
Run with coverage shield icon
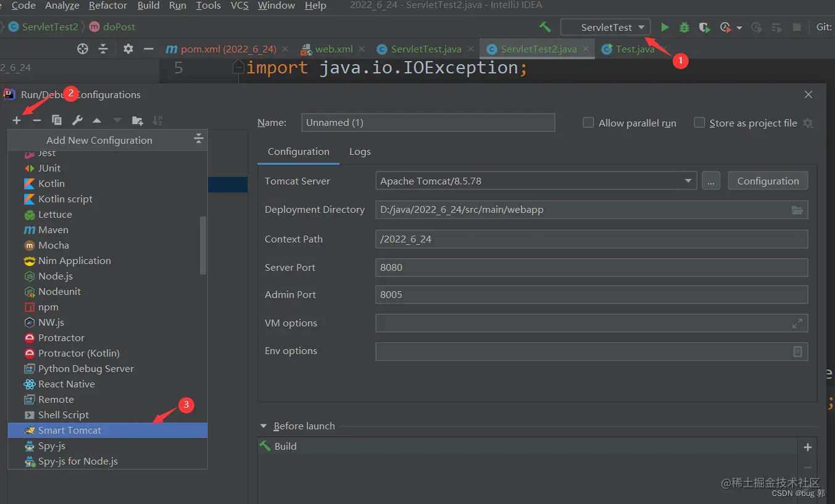coord(704,27)
